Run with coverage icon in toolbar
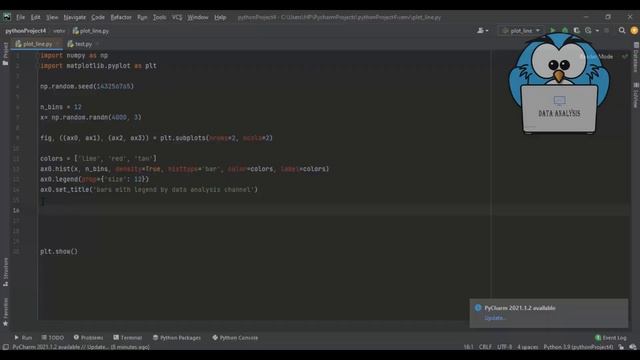The height and width of the screenshot is (360, 640). (577, 31)
